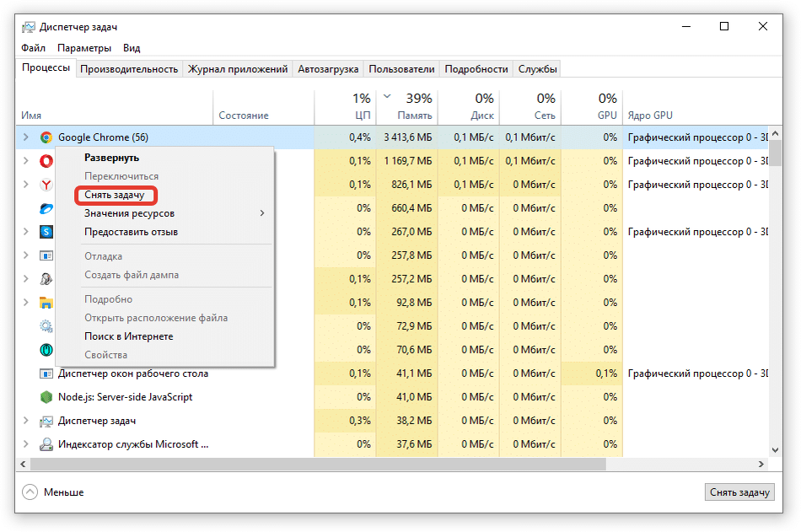The image size is (801, 532).
Task: Click the gear service process icon
Action: [x=46, y=326]
